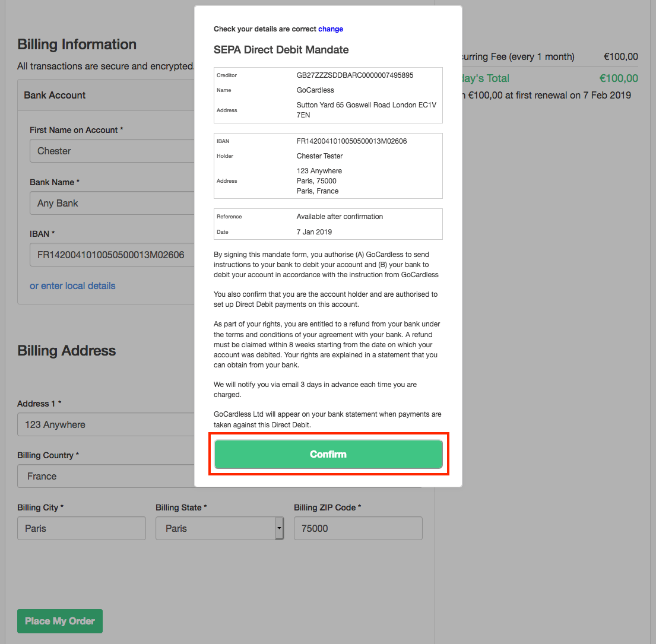Viewport: 656px width, 644px height.
Task: Click the First Name on Account field
Action: point(113,151)
